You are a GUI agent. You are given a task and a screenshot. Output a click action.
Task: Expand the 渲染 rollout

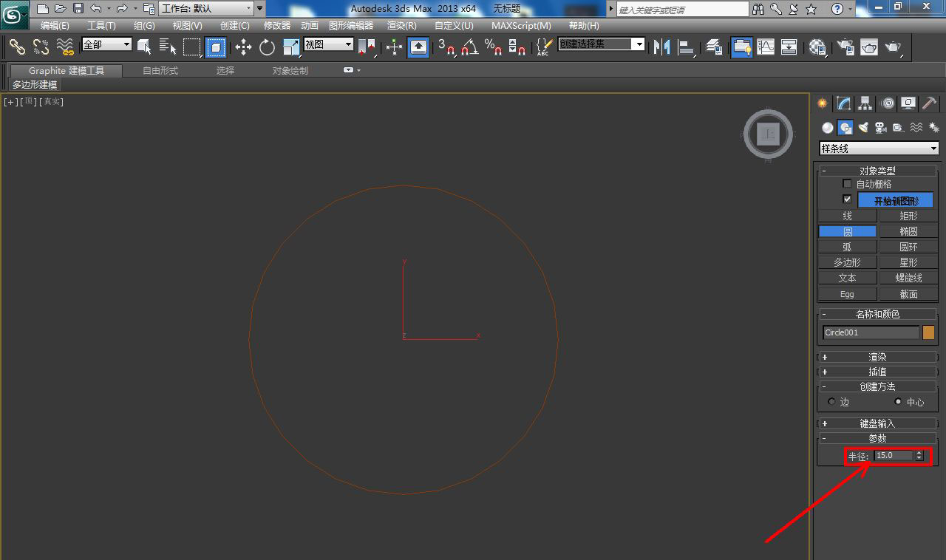click(878, 357)
